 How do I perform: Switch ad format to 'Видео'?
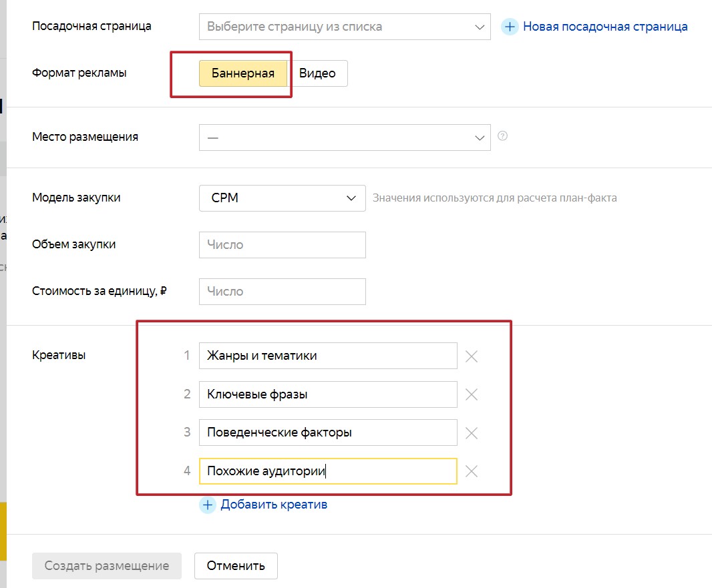pos(317,73)
